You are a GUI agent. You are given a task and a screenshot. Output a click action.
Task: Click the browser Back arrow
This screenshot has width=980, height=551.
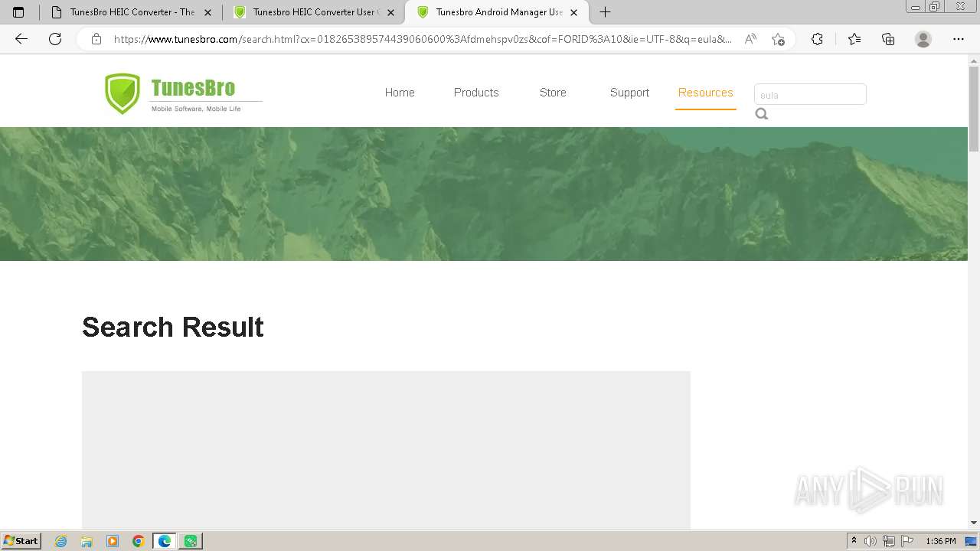21,39
